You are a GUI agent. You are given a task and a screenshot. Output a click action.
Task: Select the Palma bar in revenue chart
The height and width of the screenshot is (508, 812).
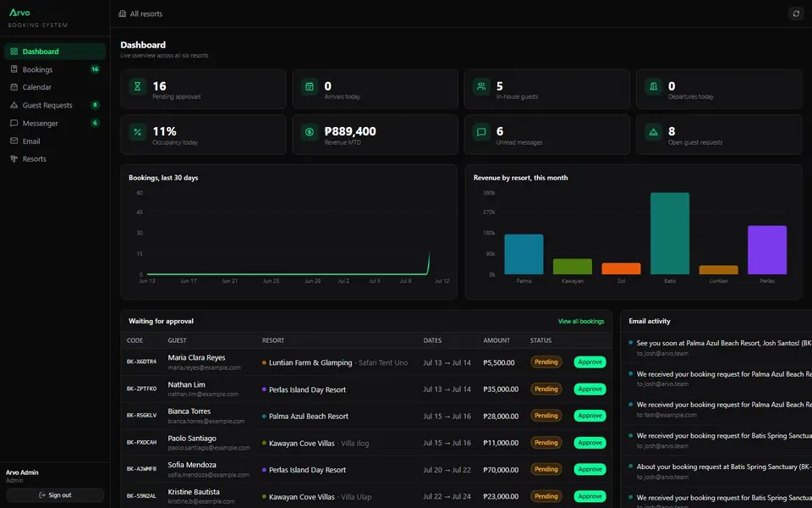(x=524, y=254)
